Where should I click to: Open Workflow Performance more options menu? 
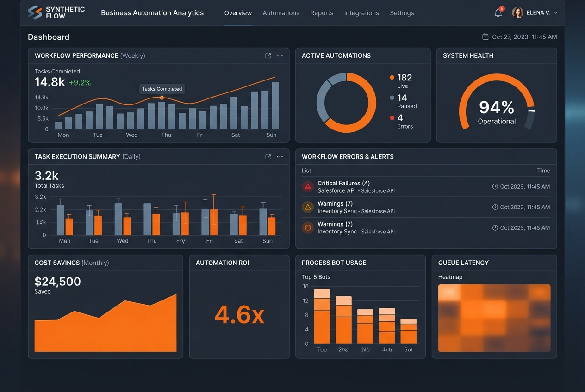pos(280,55)
